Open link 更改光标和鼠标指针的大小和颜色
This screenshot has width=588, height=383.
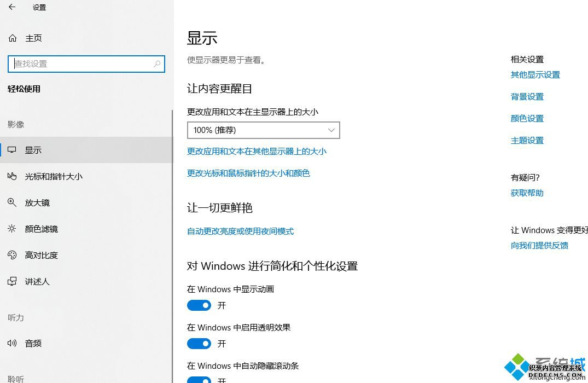point(248,173)
